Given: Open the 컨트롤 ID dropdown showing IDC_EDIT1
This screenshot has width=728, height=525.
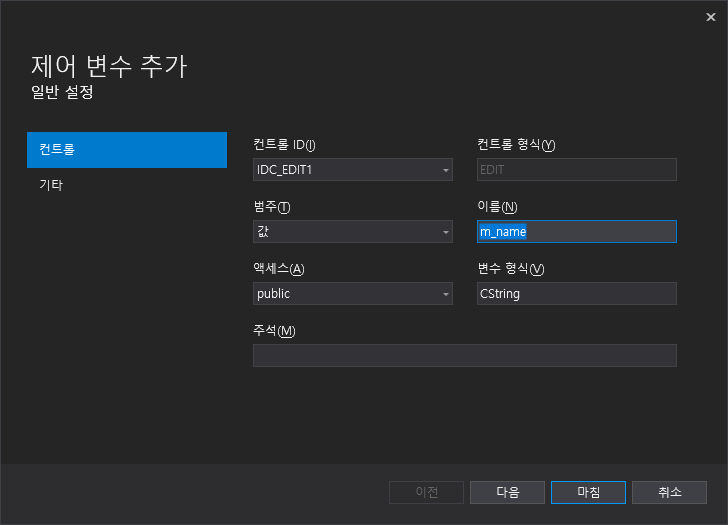Looking at the screenshot, I should (x=353, y=169).
